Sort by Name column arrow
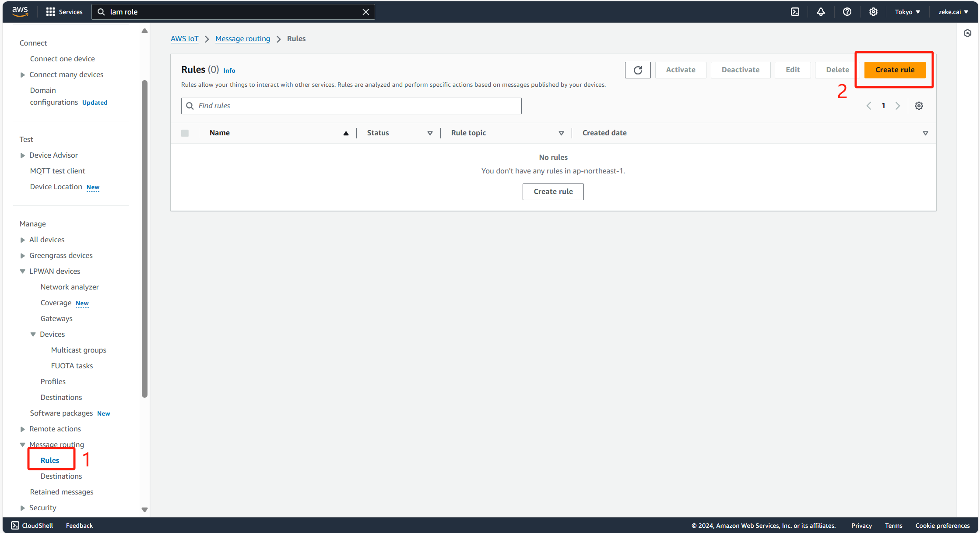This screenshot has height=533, width=980. (346, 133)
